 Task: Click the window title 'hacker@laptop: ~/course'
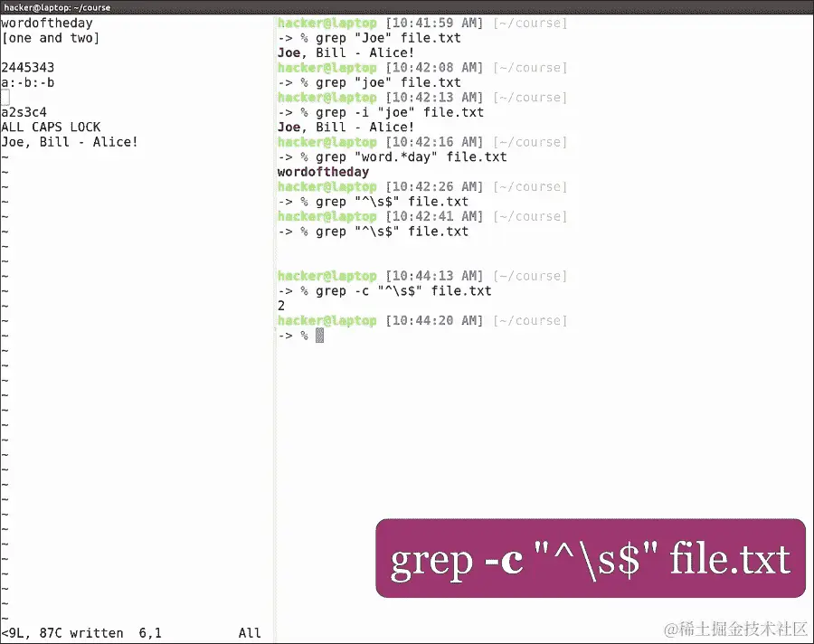click(x=57, y=7)
